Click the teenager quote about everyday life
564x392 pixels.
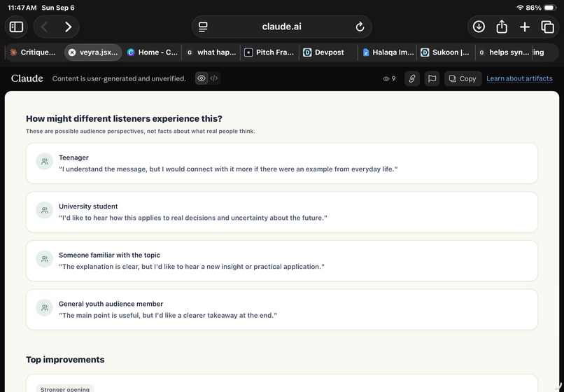click(x=228, y=169)
